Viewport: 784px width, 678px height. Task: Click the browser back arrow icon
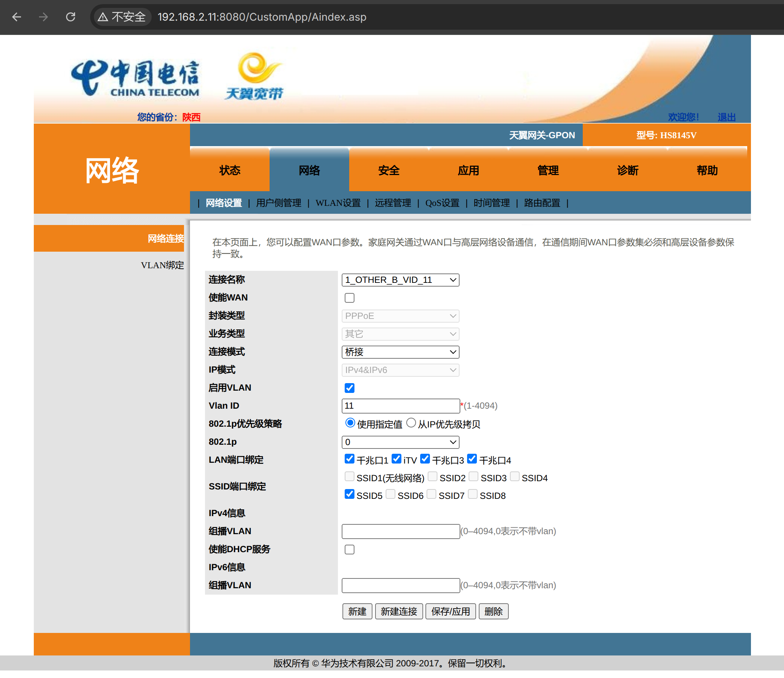(x=16, y=17)
